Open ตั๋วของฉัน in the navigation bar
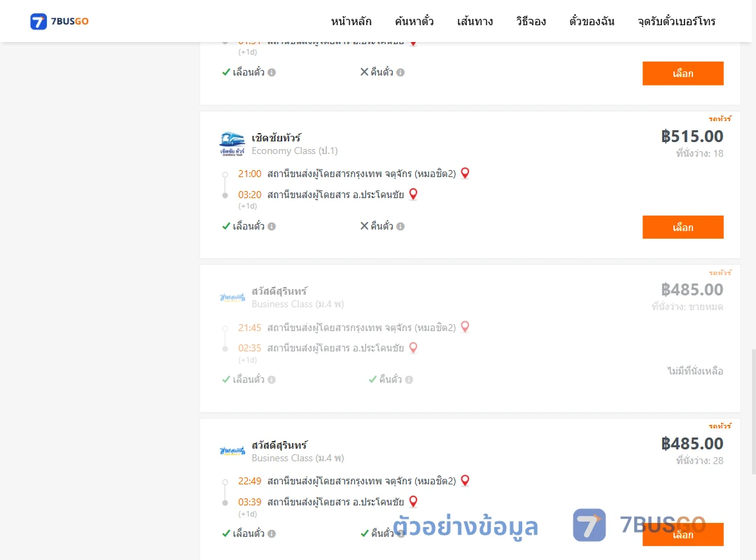The height and width of the screenshot is (560, 756). click(x=591, y=21)
